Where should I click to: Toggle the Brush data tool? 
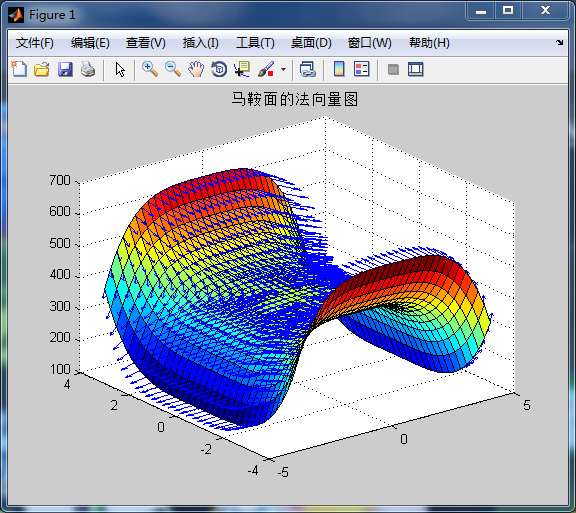coord(266,69)
